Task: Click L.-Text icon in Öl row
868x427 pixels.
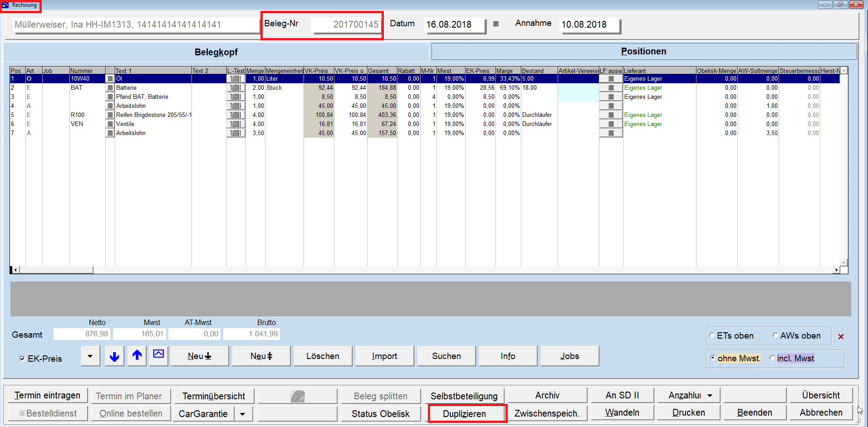Action: 235,79
